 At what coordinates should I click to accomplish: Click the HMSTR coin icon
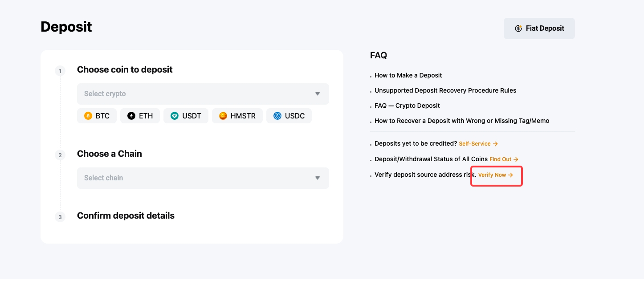point(223,116)
